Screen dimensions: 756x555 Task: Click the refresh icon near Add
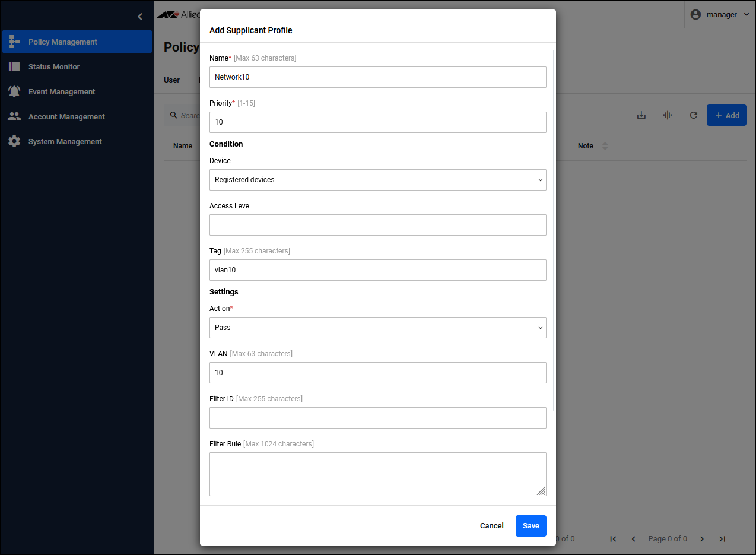tap(693, 115)
